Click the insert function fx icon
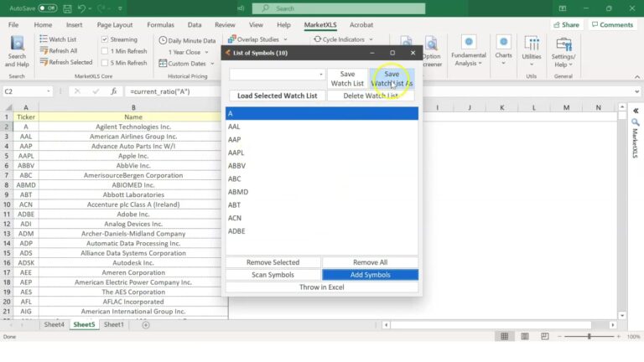The height and width of the screenshot is (362, 644). pos(114,91)
